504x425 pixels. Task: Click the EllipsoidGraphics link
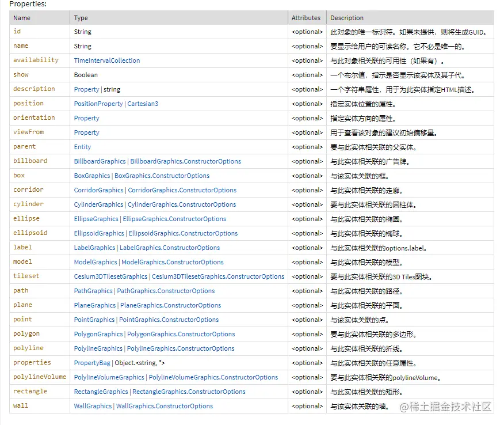click(x=99, y=233)
